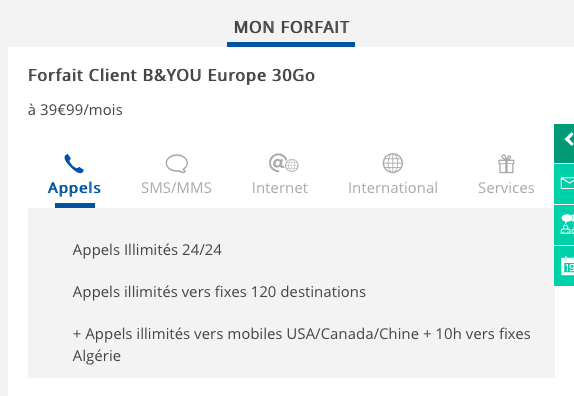Click the speech bubble SMS/MMS icon
The image size is (574, 396).
tap(177, 163)
